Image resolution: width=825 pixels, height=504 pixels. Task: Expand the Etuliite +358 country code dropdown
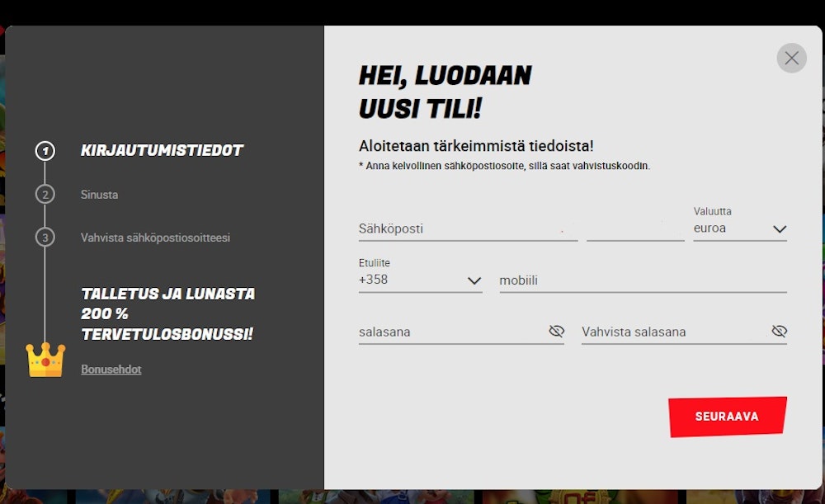(419, 280)
